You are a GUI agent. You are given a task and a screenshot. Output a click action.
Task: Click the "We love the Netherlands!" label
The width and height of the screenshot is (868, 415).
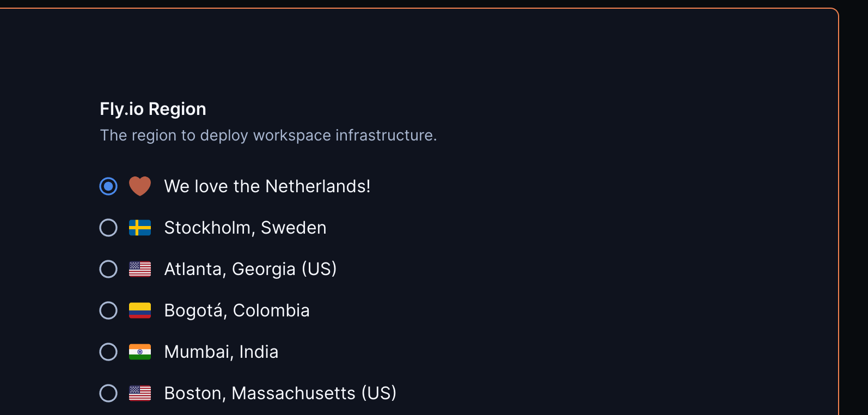pos(267,186)
